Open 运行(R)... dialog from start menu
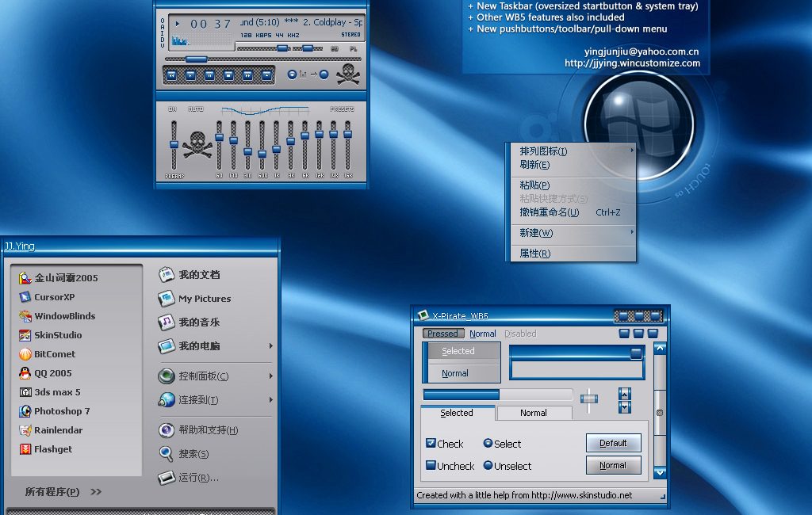This screenshot has height=515, width=812. [188, 477]
